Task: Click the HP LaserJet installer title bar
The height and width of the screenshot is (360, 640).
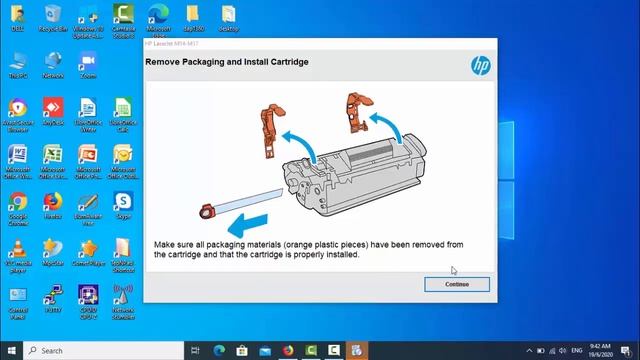Action: 320,43
